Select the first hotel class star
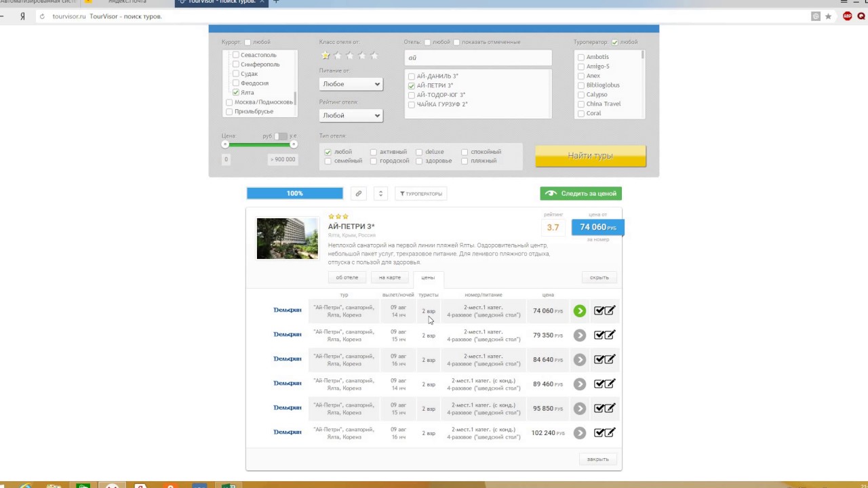This screenshot has width=868, height=488. [x=325, y=56]
